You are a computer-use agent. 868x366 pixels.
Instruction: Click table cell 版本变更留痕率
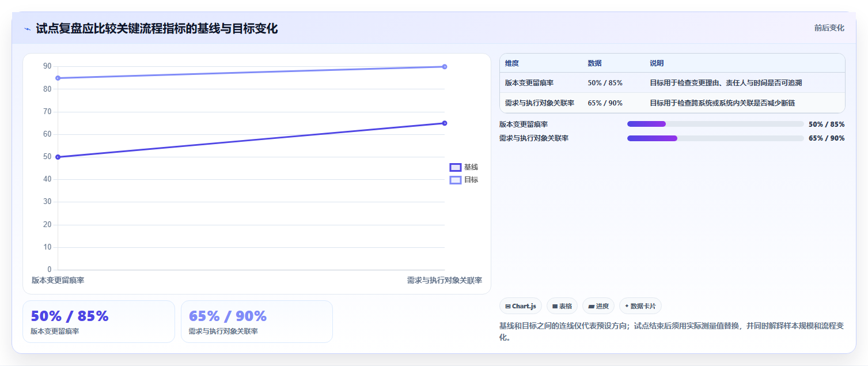tap(529, 83)
